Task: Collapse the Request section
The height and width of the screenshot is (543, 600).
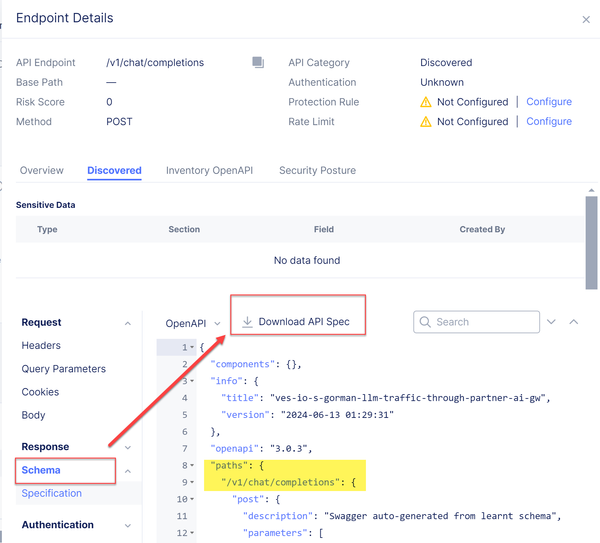Action: click(x=128, y=323)
